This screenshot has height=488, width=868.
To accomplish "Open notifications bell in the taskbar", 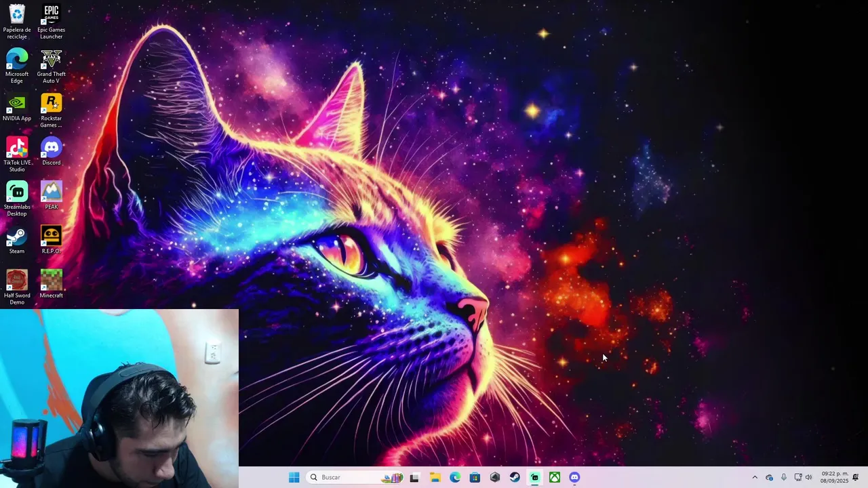I will (856, 477).
